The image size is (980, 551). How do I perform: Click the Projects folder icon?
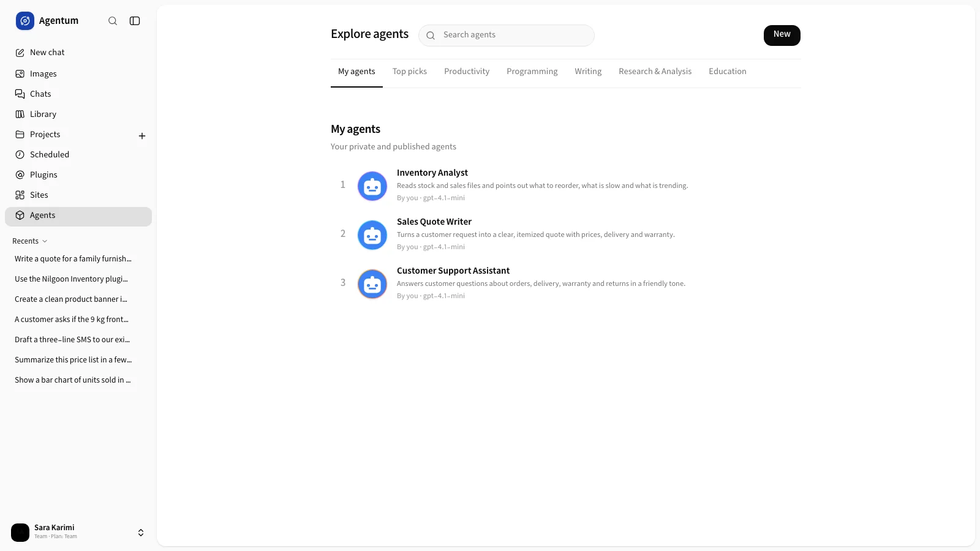point(20,135)
